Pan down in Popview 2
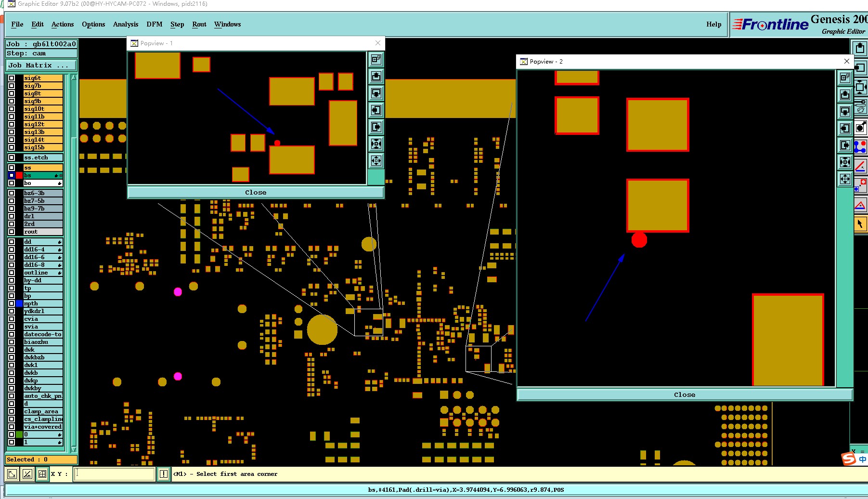 (x=845, y=111)
